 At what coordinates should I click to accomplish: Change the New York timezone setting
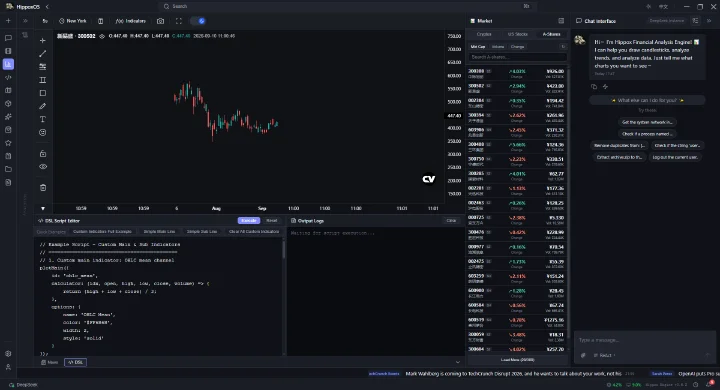click(x=73, y=21)
